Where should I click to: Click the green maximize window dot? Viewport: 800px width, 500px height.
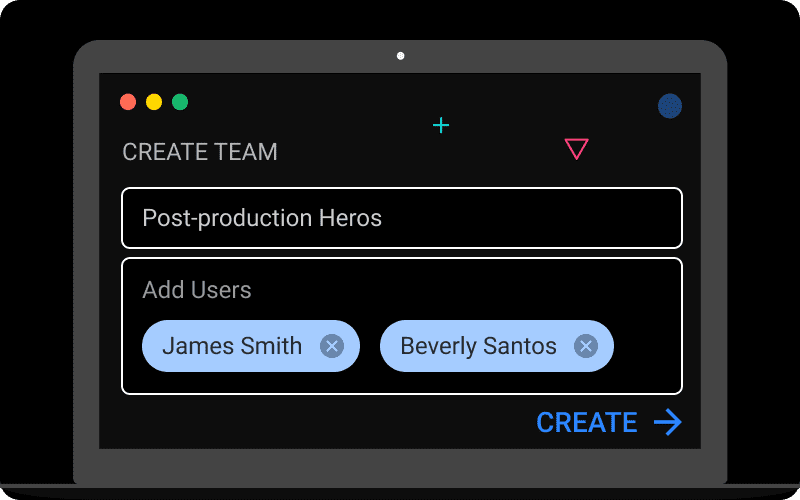tap(180, 102)
